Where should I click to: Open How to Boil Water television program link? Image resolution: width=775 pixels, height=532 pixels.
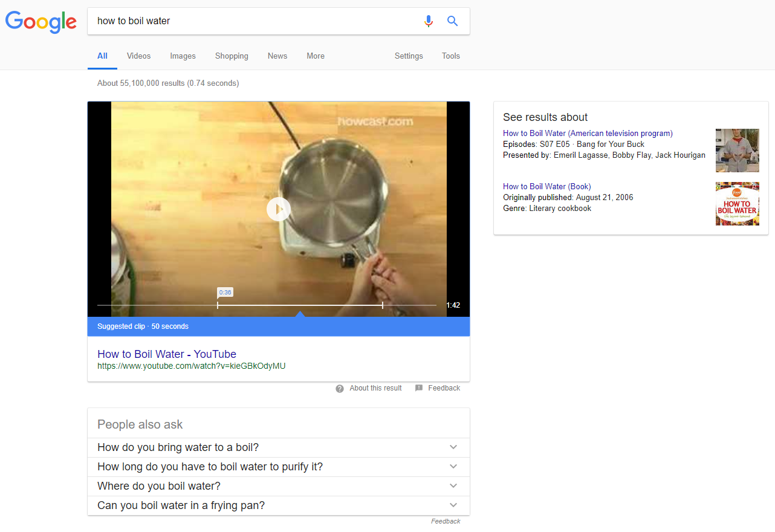click(x=587, y=133)
